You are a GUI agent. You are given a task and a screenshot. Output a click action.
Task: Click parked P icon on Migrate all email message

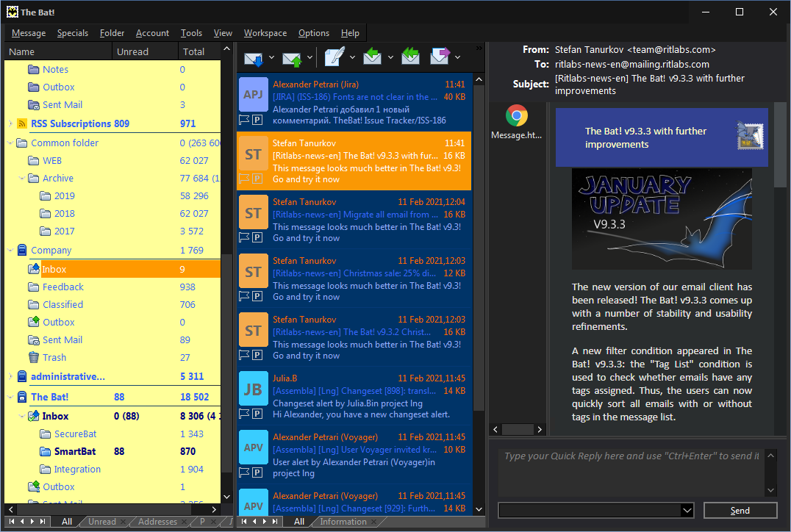point(257,237)
